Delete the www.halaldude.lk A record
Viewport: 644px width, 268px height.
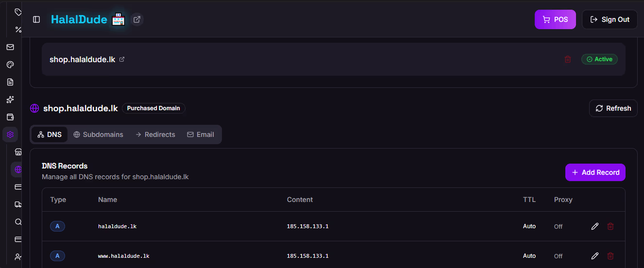[610, 256]
